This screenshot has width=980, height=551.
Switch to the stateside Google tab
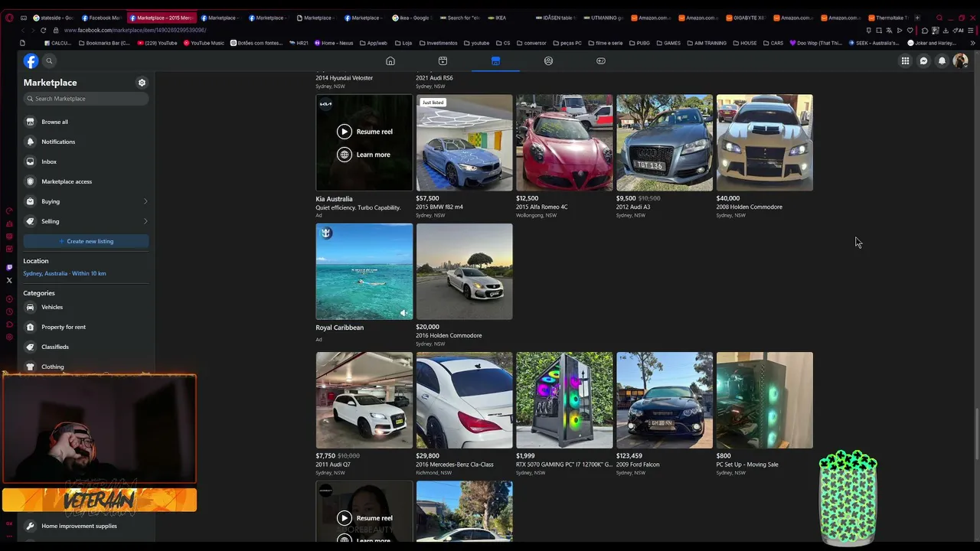pos(54,18)
